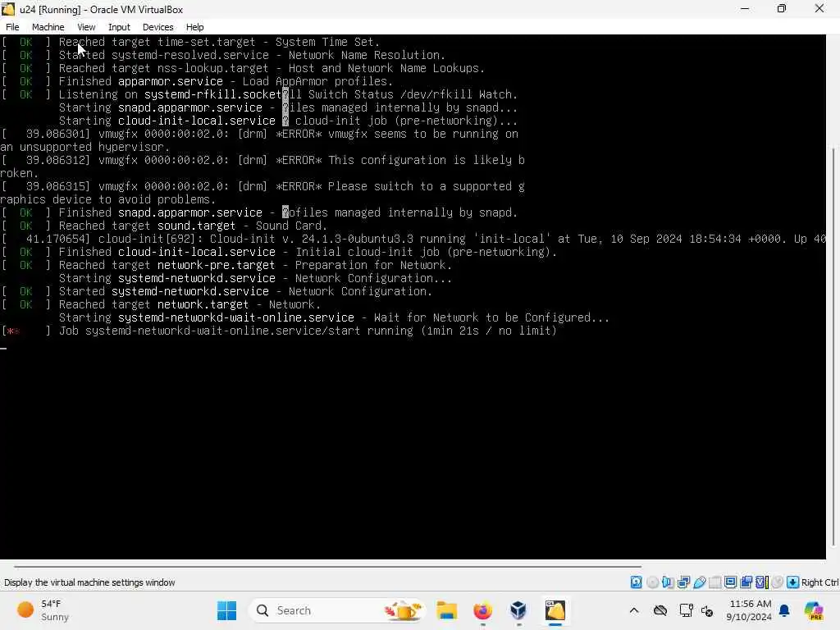Open the display indicator in status bar
This screenshot has height=630, width=840.
(x=730, y=582)
